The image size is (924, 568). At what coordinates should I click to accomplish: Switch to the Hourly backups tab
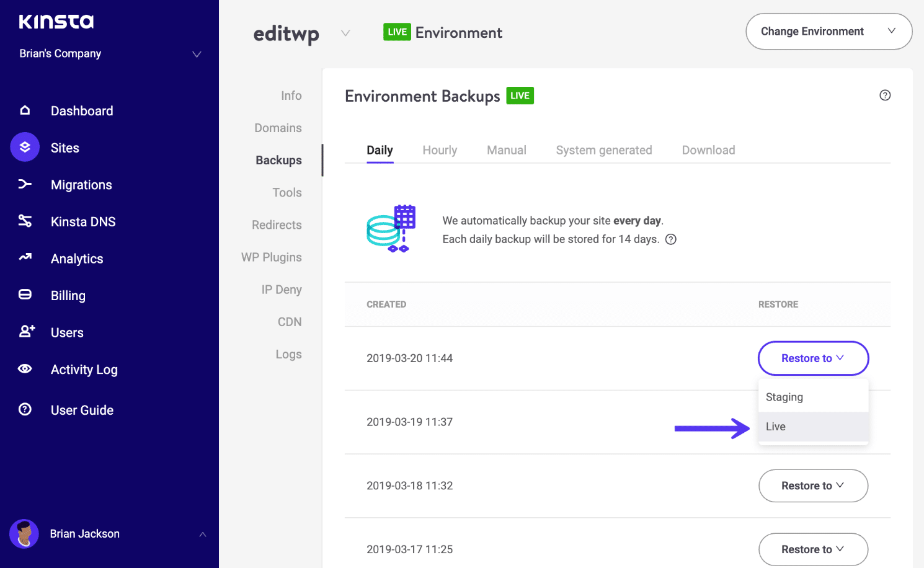(x=440, y=149)
